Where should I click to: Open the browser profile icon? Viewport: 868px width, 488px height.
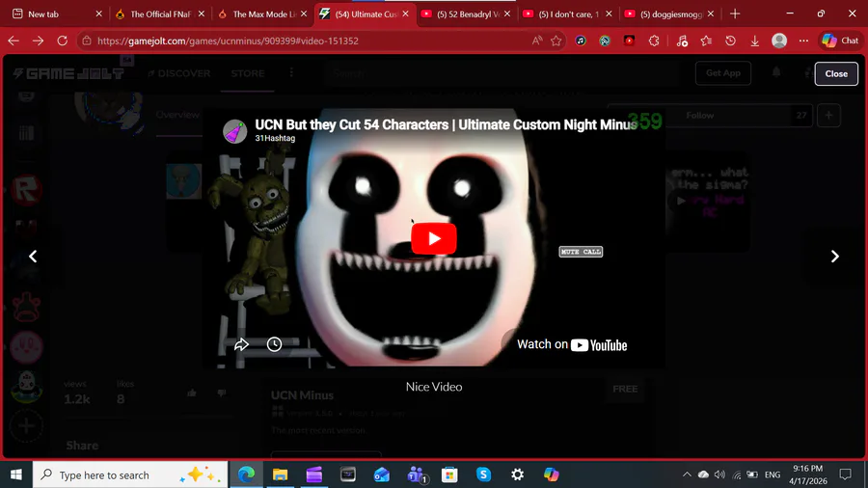(779, 41)
